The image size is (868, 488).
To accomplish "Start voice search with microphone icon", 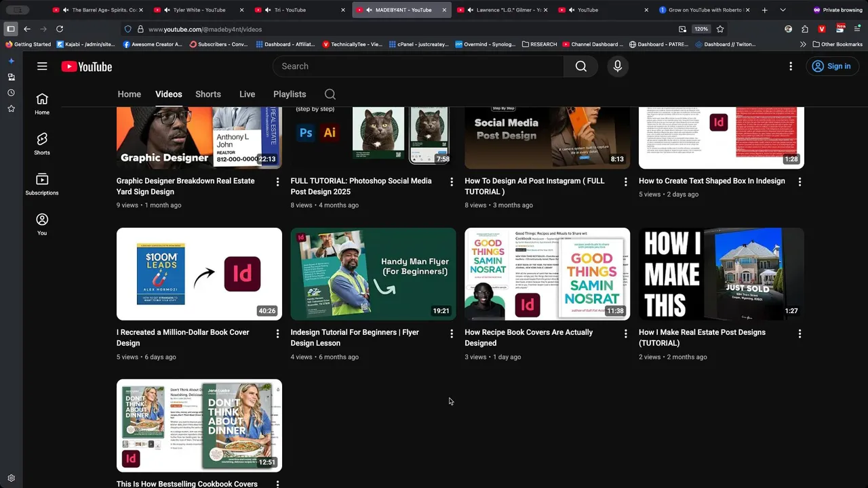I will (617, 66).
